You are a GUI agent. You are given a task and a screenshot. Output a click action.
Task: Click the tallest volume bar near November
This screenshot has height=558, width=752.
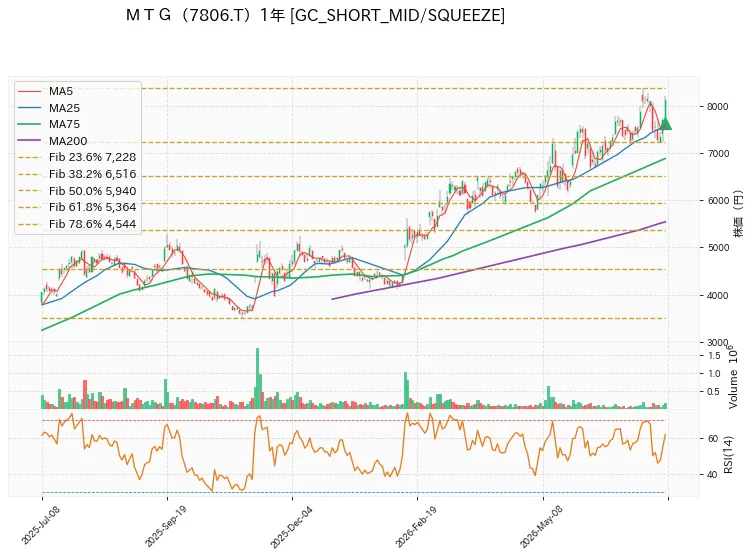click(x=258, y=378)
